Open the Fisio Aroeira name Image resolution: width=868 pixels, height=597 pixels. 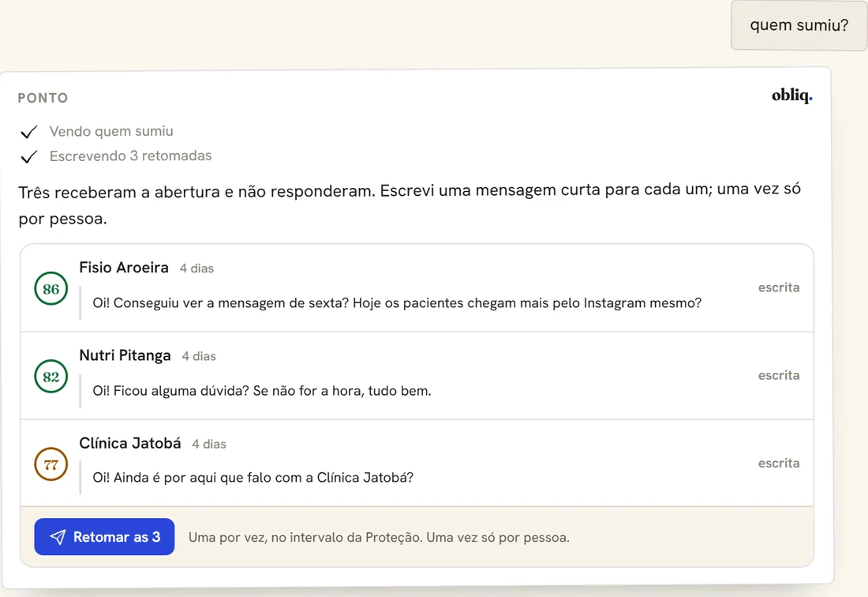pyautogui.click(x=123, y=268)
